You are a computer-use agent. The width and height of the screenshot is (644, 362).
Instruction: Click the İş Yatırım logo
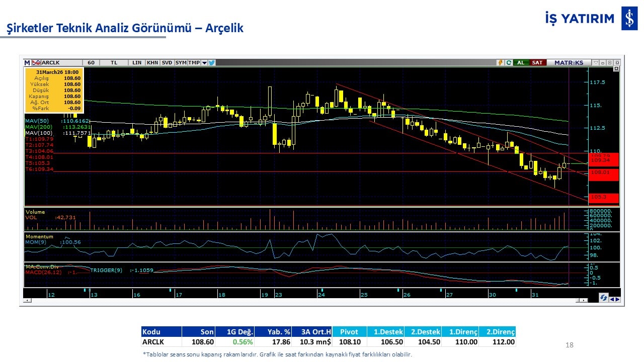pyautogui.click(x=629, y=19)
